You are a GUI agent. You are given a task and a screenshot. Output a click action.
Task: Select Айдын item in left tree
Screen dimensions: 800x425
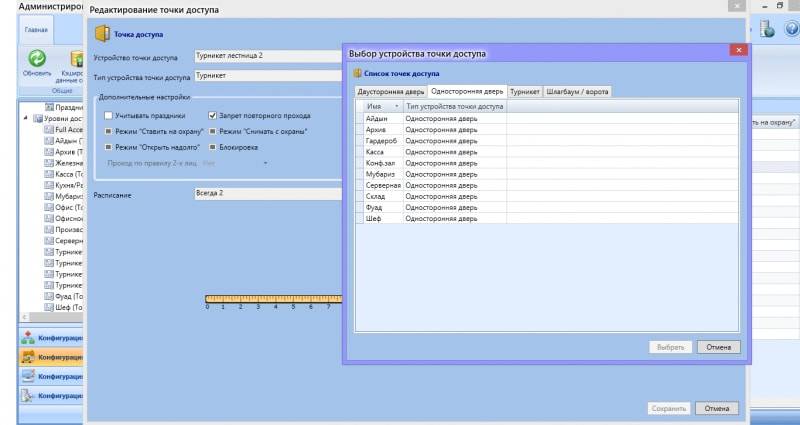(x=69, y=141)
